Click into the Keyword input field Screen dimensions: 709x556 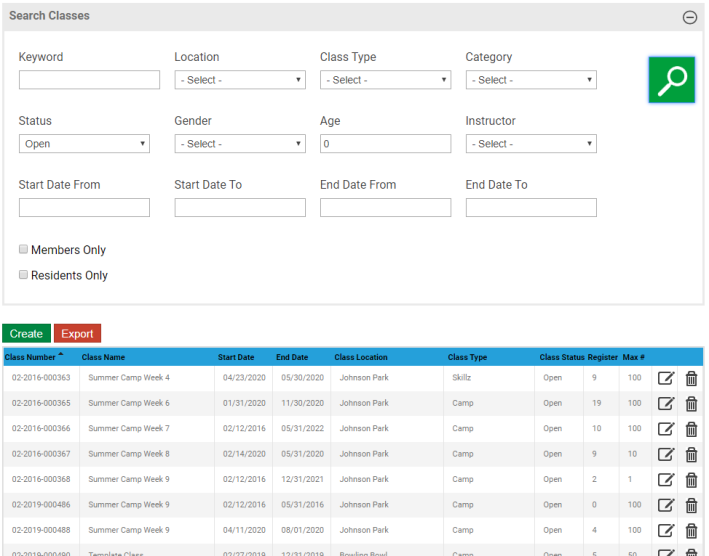89,80
